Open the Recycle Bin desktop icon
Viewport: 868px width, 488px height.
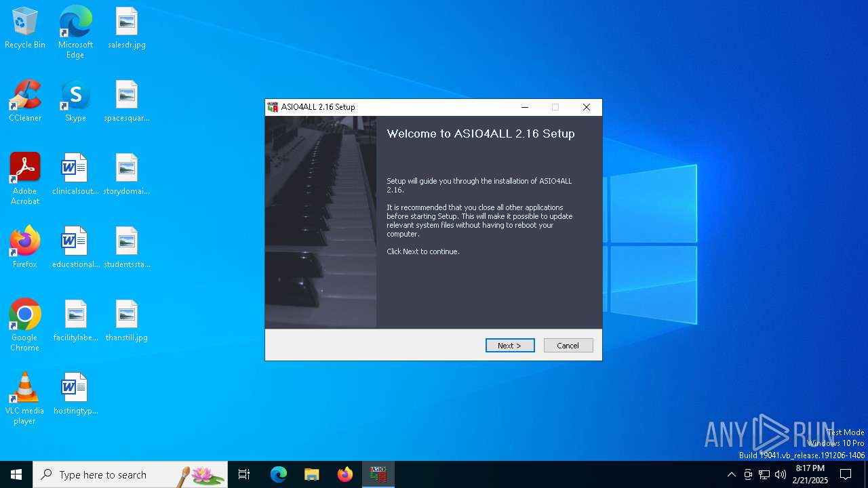[25, 28]
